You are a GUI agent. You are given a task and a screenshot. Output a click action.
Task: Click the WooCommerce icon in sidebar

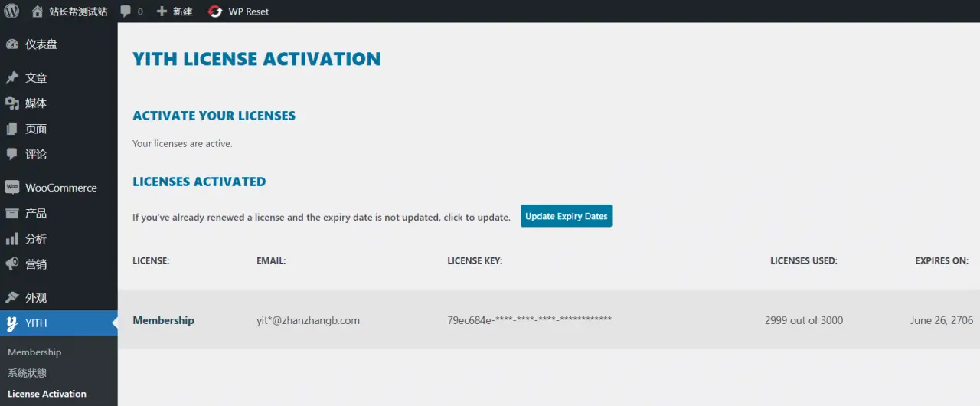(x=12, y=188)
